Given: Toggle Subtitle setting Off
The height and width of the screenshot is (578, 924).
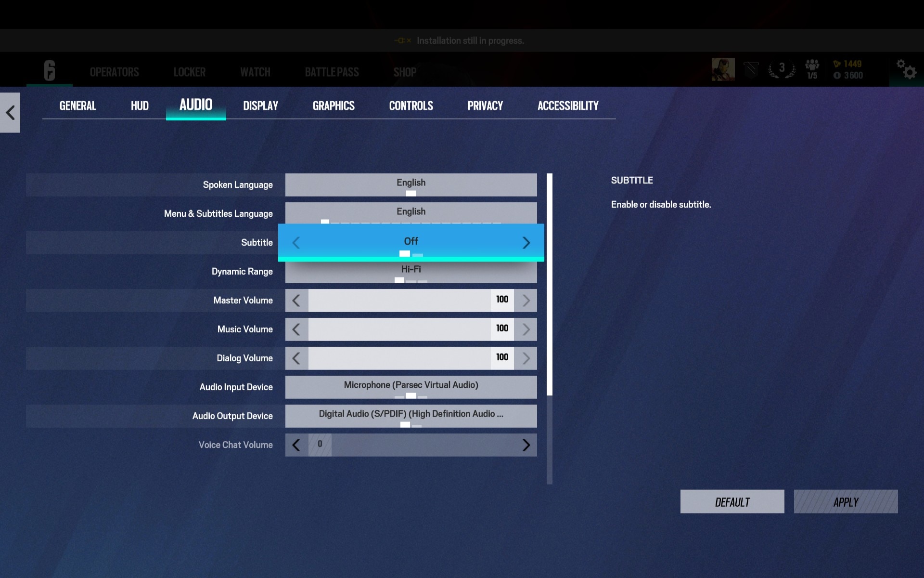Looking at the screenshot, I should [411, 241].
